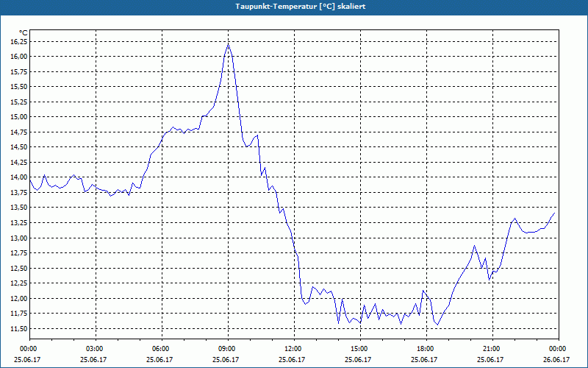Click the '14,25' axis label
The width and height of the screenshot is (588, 368).
[x=19, y=163]
